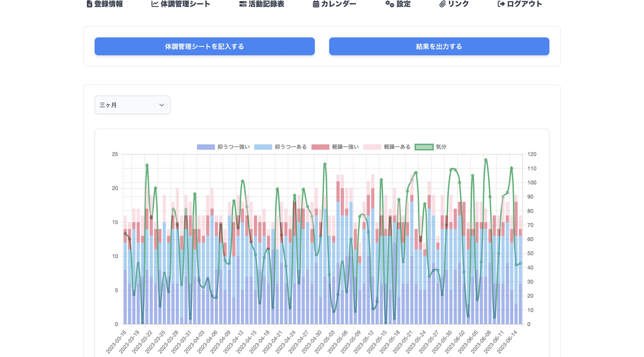Toggle 抑うつ一ある legend color swatch

tap(263, 147)
